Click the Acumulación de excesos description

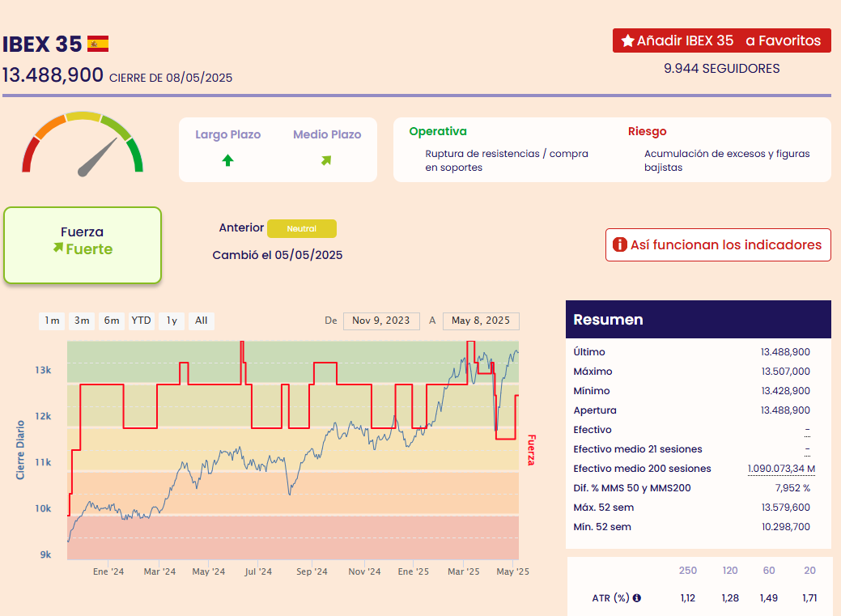pyautogui.click(x=727, y=160)
